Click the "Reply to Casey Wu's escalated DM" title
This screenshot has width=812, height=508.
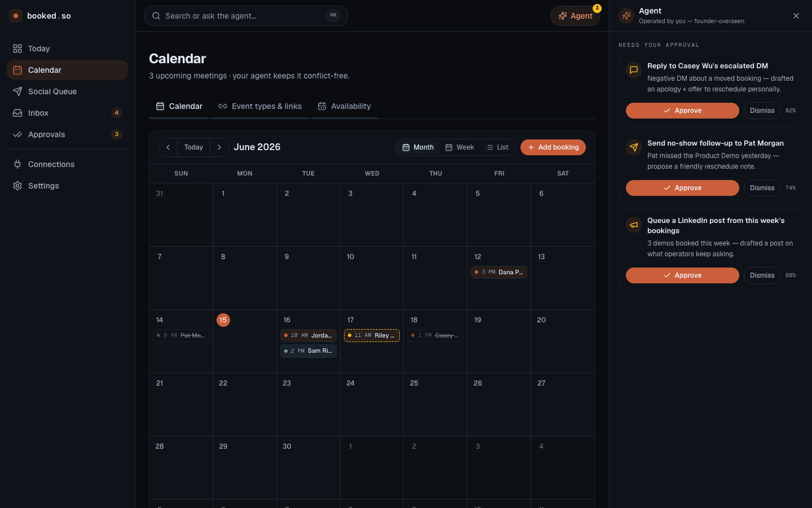[708, 66]
